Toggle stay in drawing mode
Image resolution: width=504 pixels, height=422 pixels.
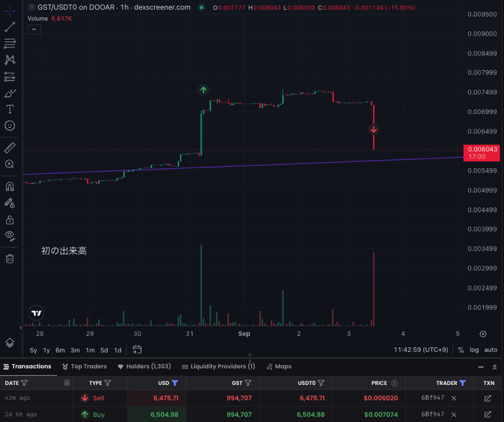[x=10, y=203]
